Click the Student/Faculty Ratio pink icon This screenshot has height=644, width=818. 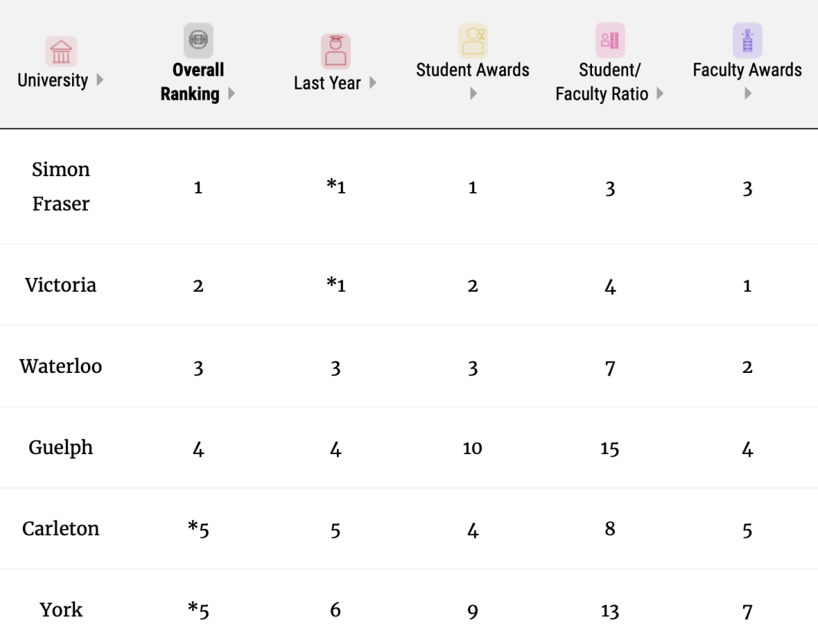click(610, 40)
